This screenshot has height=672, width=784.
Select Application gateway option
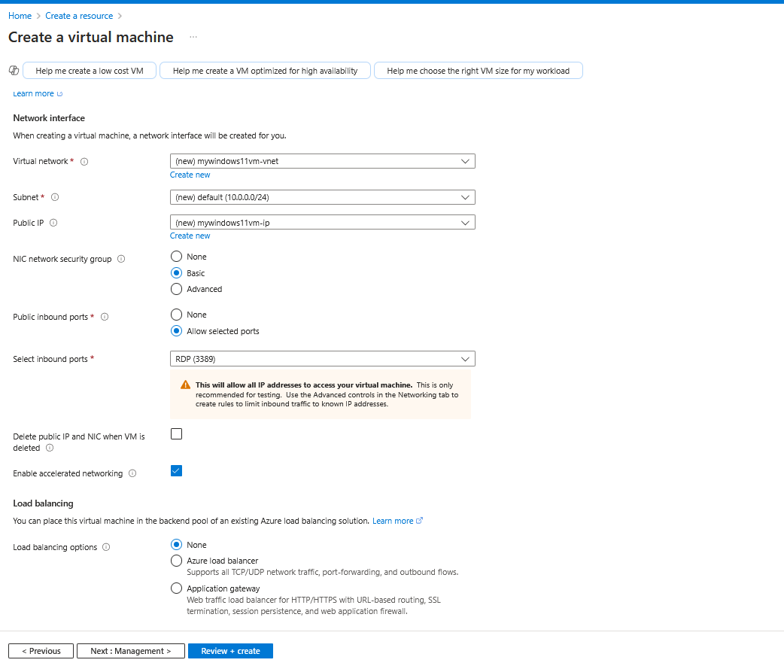coord(177,588)
